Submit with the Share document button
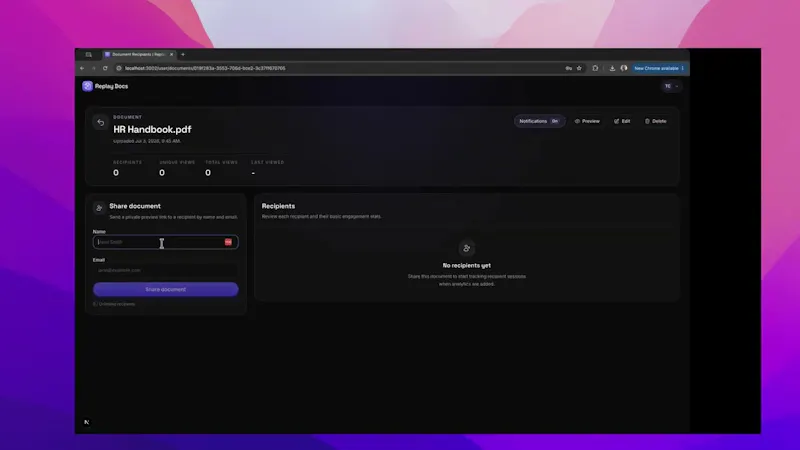Screen dimensions: 800x450 coord(165,289)
